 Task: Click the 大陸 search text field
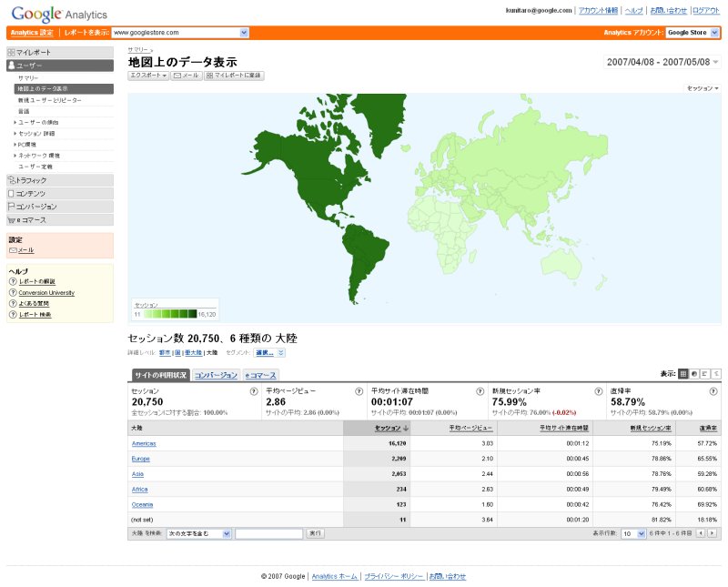[x=268, y=533]
